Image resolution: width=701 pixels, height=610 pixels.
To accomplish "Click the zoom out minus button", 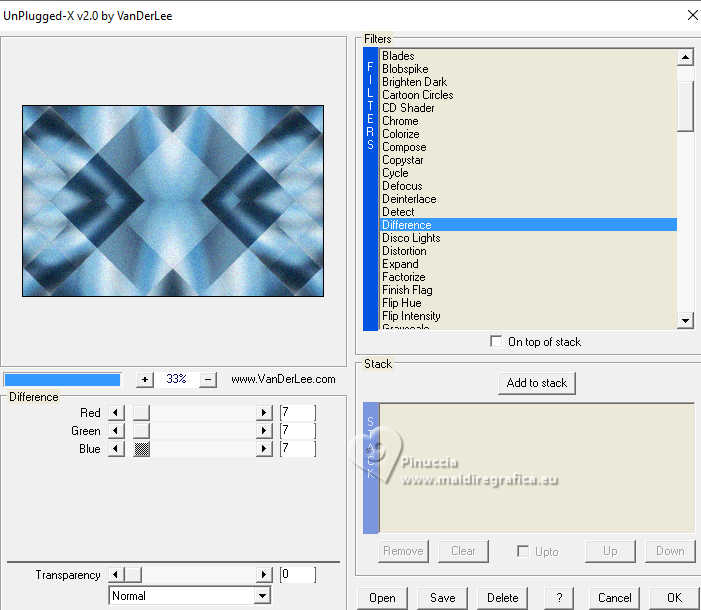I will (208, 380).
